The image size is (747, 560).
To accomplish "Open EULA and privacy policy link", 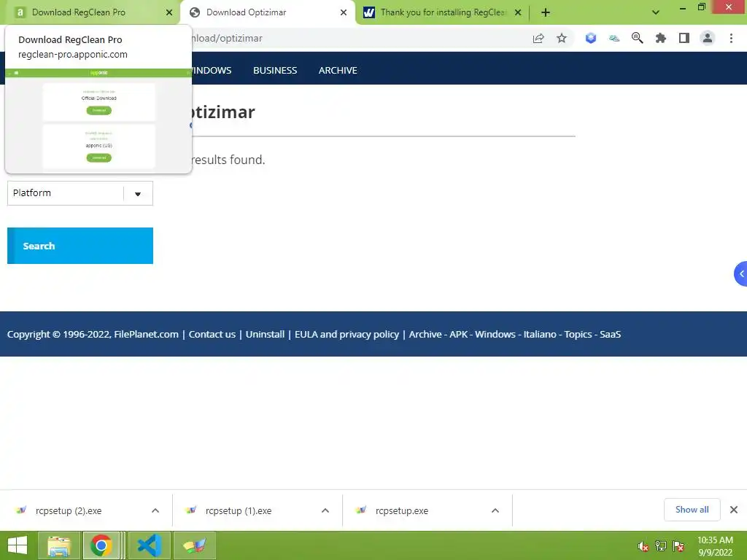I will pos(347,334).
